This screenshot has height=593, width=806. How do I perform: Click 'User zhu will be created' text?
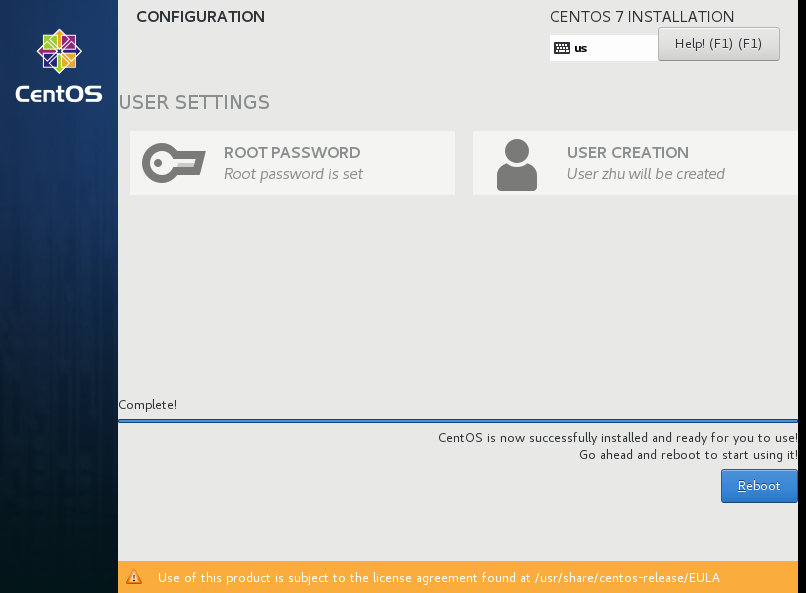[x=646, y=174]
